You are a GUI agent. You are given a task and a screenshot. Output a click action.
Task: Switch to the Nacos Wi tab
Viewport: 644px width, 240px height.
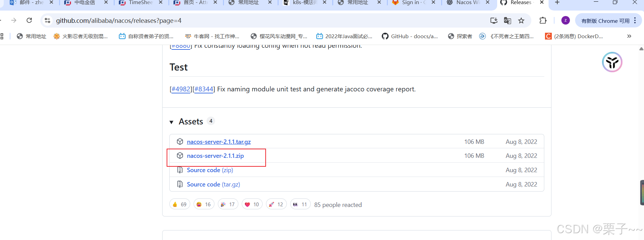click(468, 3)
